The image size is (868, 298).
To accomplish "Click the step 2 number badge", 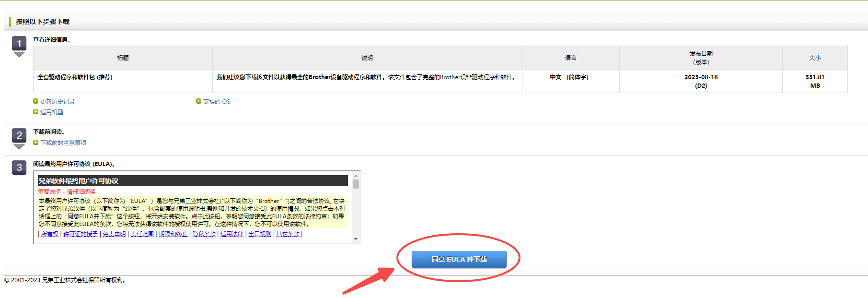I will [x=19, y=135].
